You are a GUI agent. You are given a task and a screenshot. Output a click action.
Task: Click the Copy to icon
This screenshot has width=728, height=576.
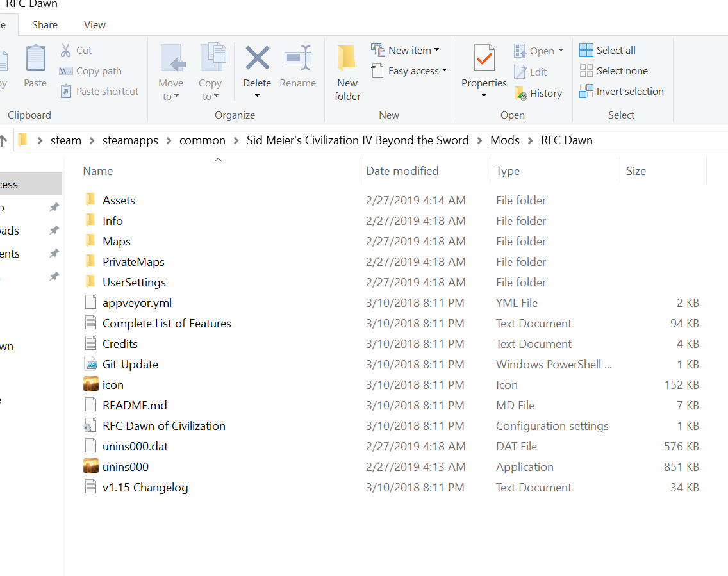(213, 58)
